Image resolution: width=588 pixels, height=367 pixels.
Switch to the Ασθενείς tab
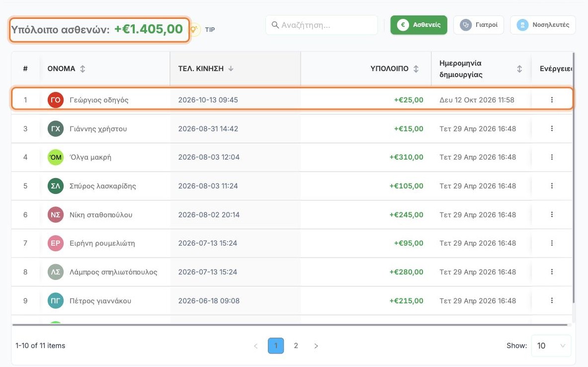click(419, 25)
